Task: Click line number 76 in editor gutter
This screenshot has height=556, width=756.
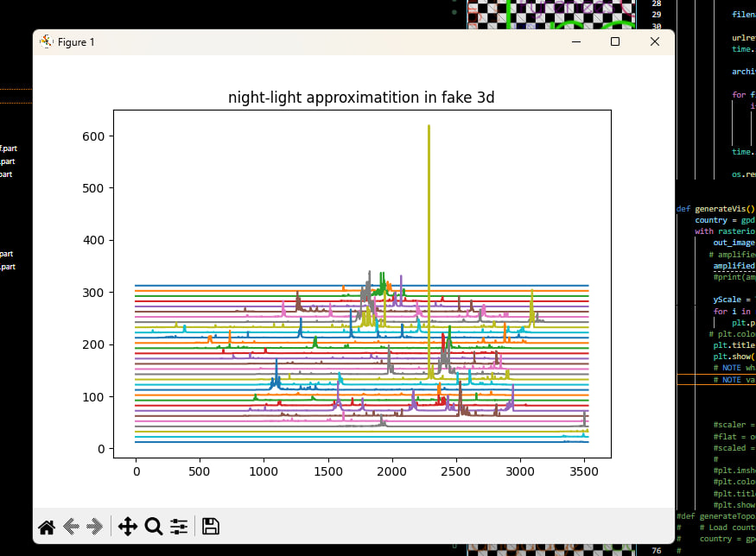Action: (x=657, y=550)
